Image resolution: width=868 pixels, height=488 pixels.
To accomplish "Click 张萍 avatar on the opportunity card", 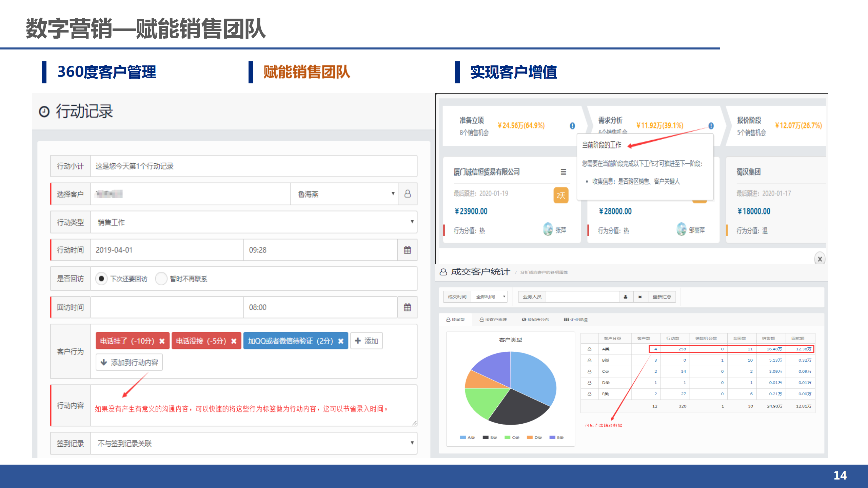I will pyautogui.click(x=548, y=230).
